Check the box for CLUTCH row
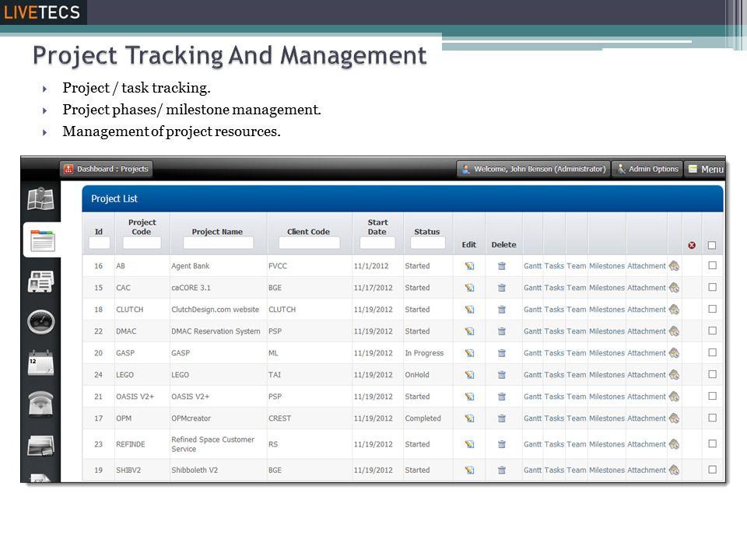 point(712,309)
